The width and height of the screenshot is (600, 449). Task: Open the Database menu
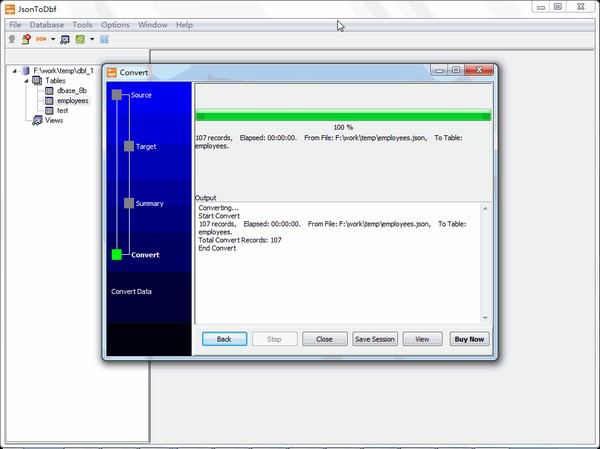coord(46,24)
